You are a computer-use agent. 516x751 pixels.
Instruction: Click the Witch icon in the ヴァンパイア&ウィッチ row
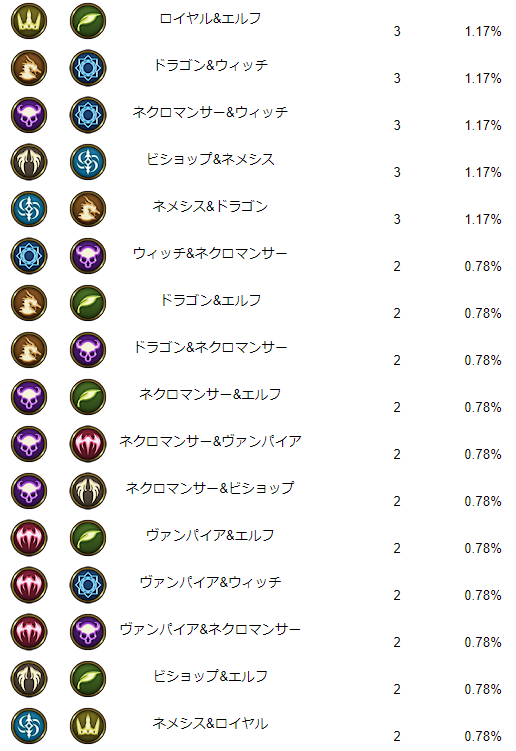pos(88,584)
